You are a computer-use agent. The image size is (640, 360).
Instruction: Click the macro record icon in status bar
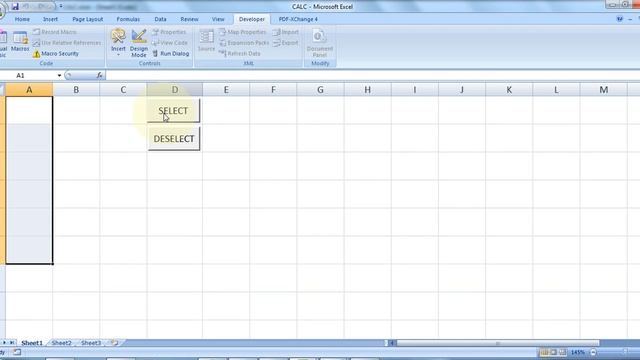[x=17, y=352]
